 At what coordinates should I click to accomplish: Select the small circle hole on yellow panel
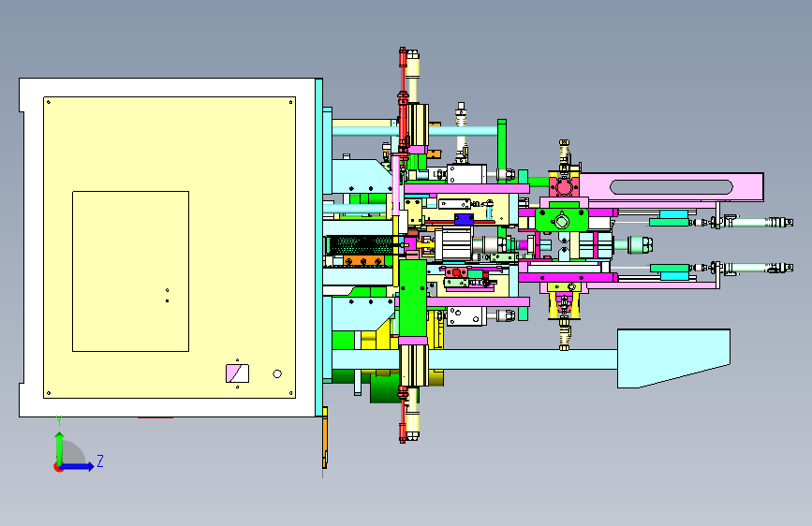point(277,373)
